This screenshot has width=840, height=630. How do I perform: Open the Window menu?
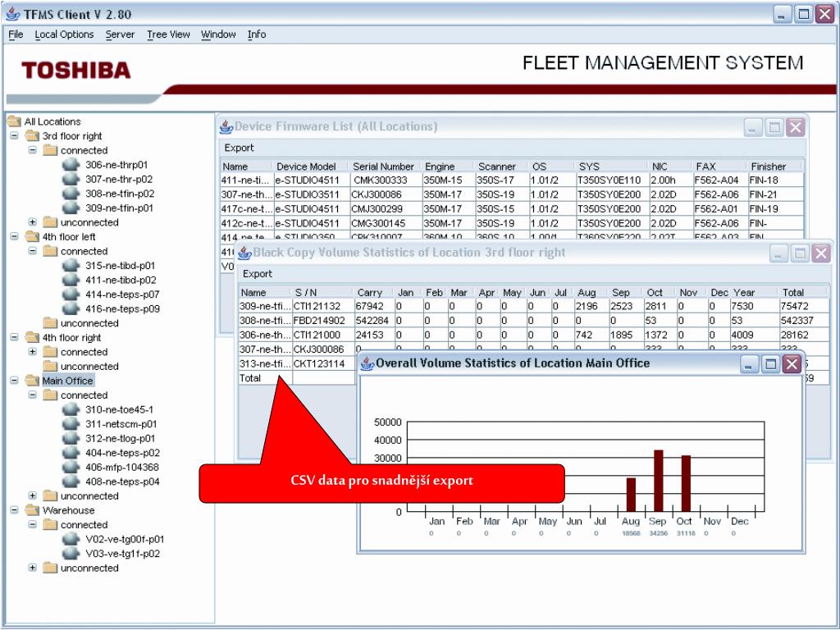coord(218,34)
